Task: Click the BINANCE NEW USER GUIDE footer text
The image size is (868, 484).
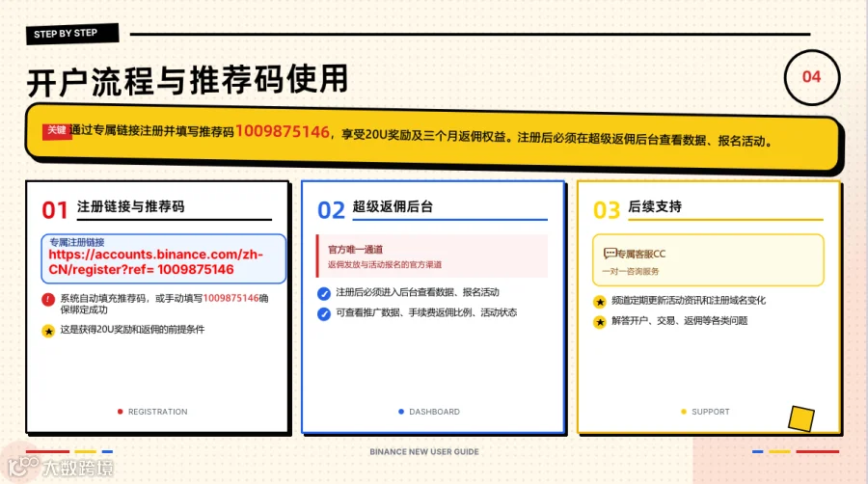Action: click(424, 451)
